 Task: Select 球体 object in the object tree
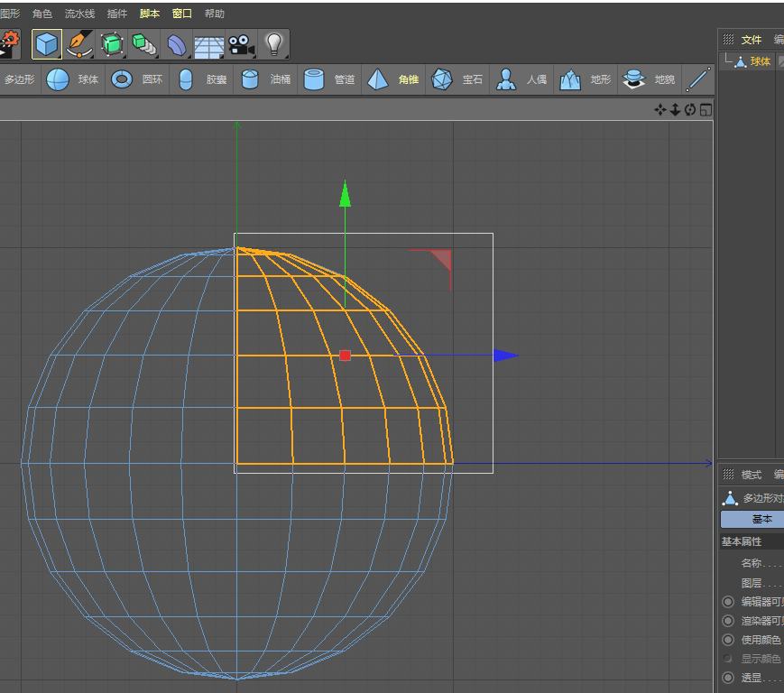tap(760, 62)
